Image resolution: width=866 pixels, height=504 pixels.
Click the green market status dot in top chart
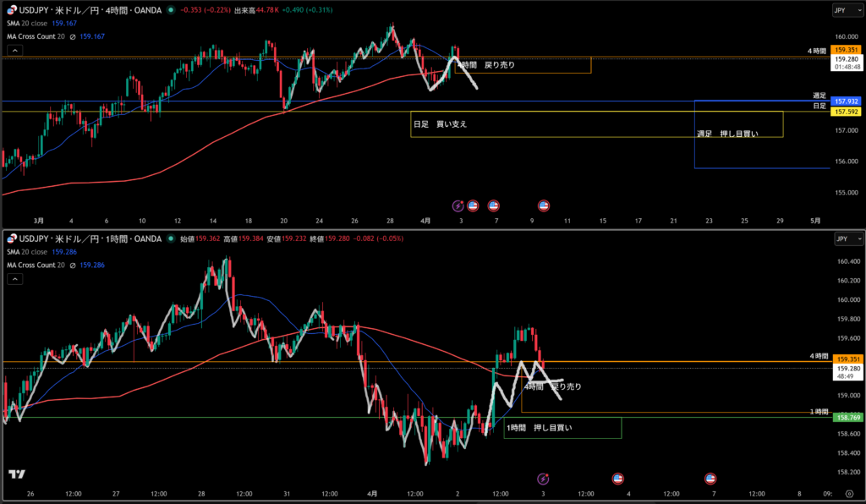[x=172, y=10]
